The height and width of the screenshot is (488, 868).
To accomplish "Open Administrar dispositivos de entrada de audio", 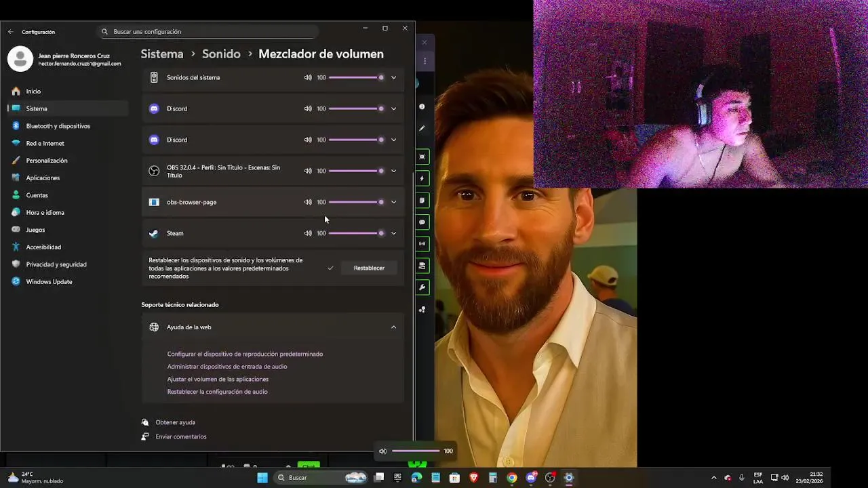I will (227, 366).
